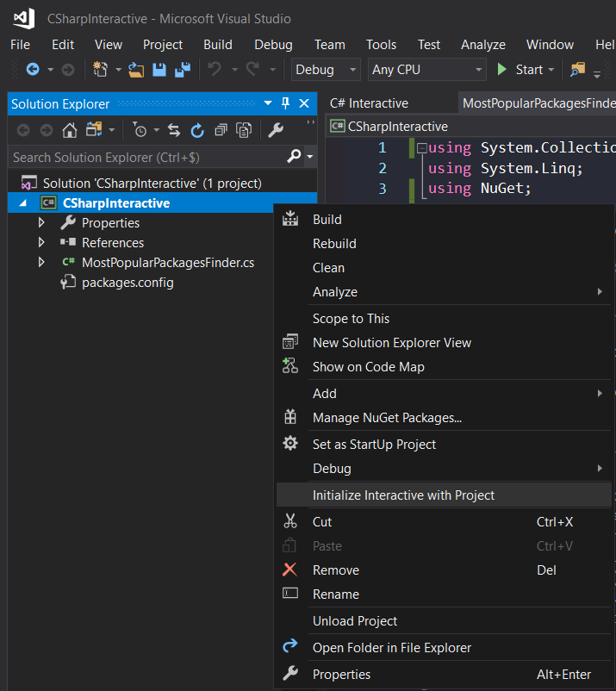This screenshot has width=616, height=691.
Task: Select Scope to This
Action: pyautogui.click(x=443, y=319)
